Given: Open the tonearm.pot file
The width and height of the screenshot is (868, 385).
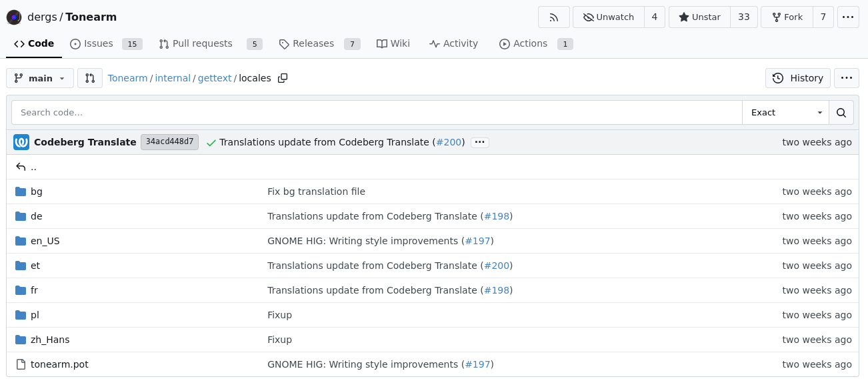Looking at the screenshot, I should [x=59, y=364].
